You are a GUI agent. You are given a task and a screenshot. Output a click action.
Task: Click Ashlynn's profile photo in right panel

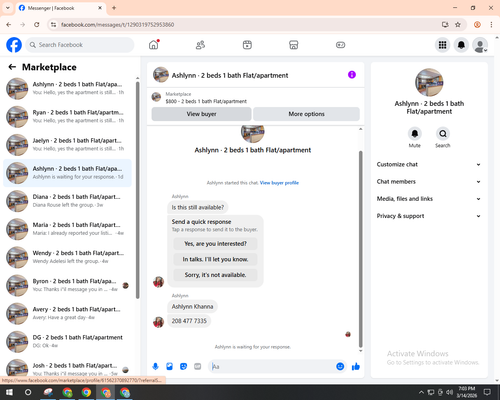pyautogui.click(x=429, y=82)
